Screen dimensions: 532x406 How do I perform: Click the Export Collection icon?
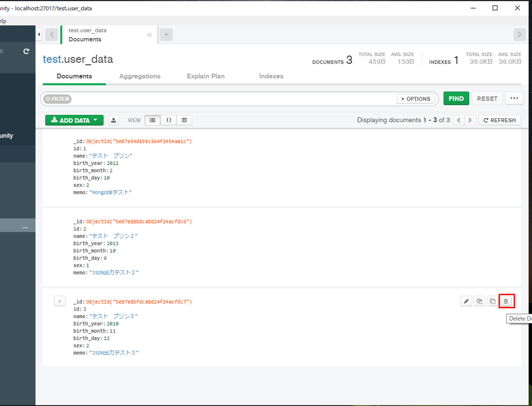113,120
